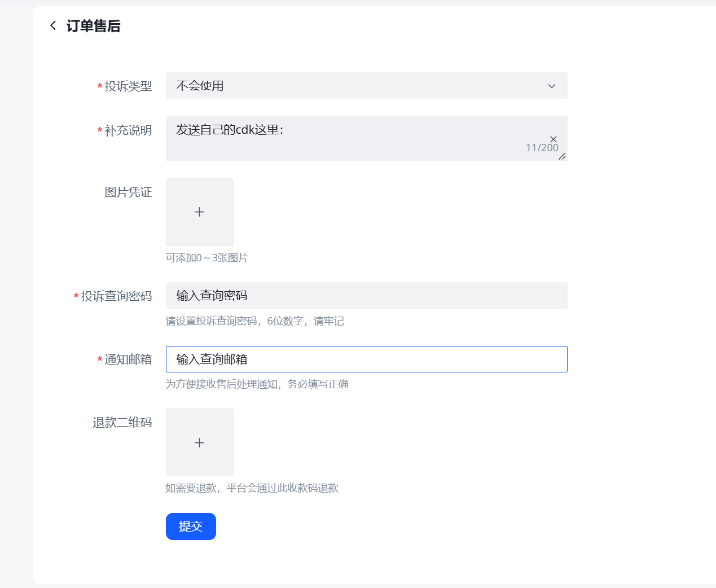Screen dimensions: 716x588
Task: Click the resize grip of the 补充说明 box
Action: (562, 156)
